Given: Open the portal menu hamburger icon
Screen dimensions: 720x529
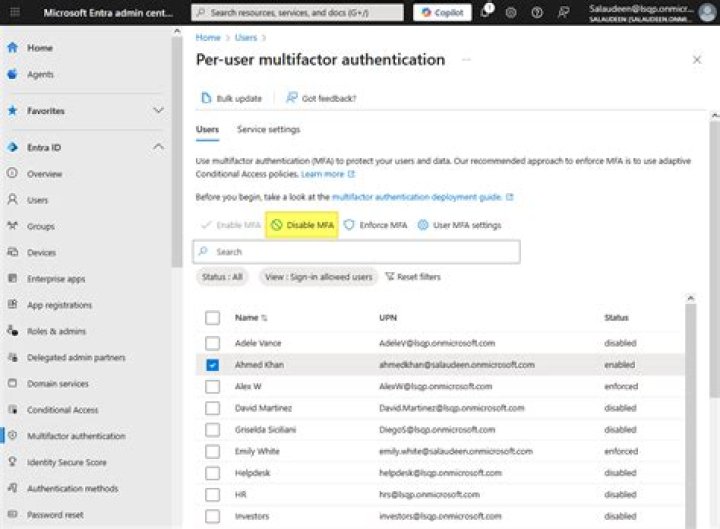Looking at the screenshot, I should [15, 12].
